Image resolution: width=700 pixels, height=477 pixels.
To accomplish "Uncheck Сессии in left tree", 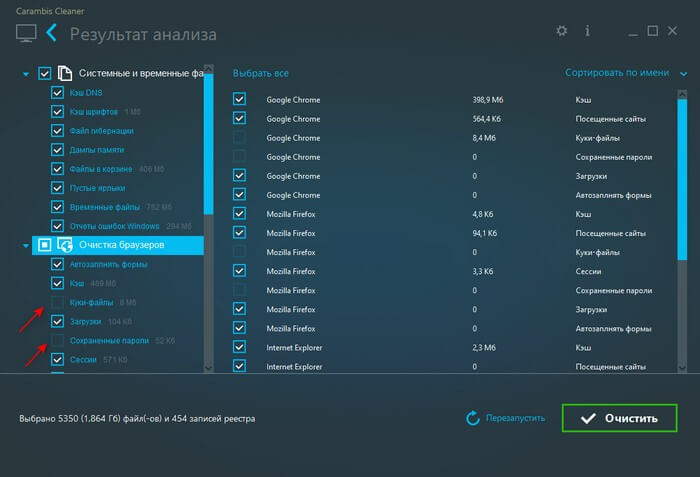I will click(57, 359).
